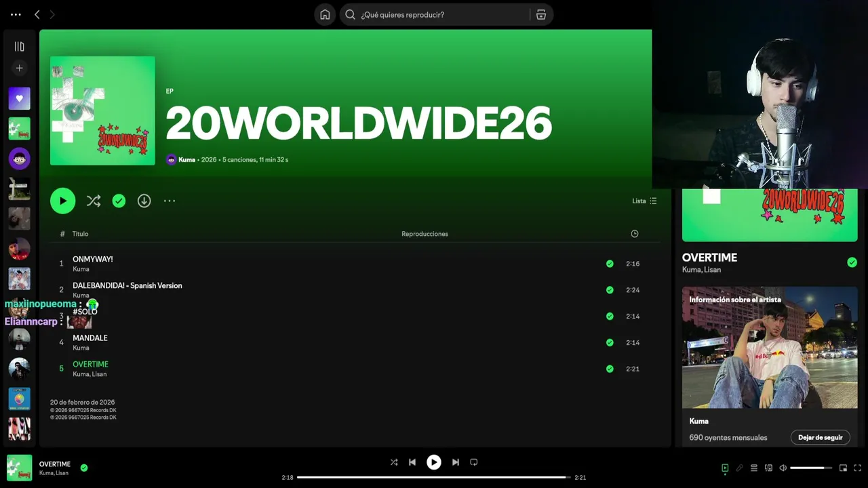Mute with the volume speaker icon
Image resolution: width=868 pixels, height=488 pixels.
click(x=783, y=468)
